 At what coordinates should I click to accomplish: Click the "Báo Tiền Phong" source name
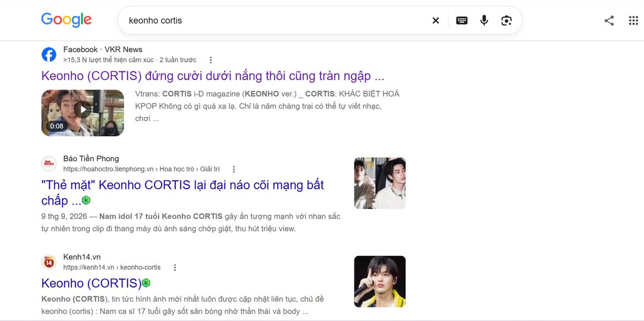[91, 159]
